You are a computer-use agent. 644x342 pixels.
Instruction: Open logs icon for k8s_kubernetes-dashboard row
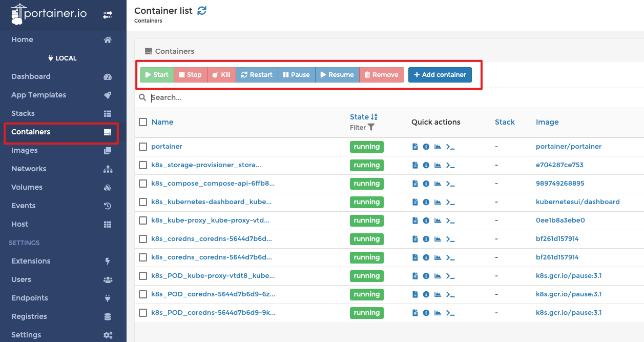(416, 202)
